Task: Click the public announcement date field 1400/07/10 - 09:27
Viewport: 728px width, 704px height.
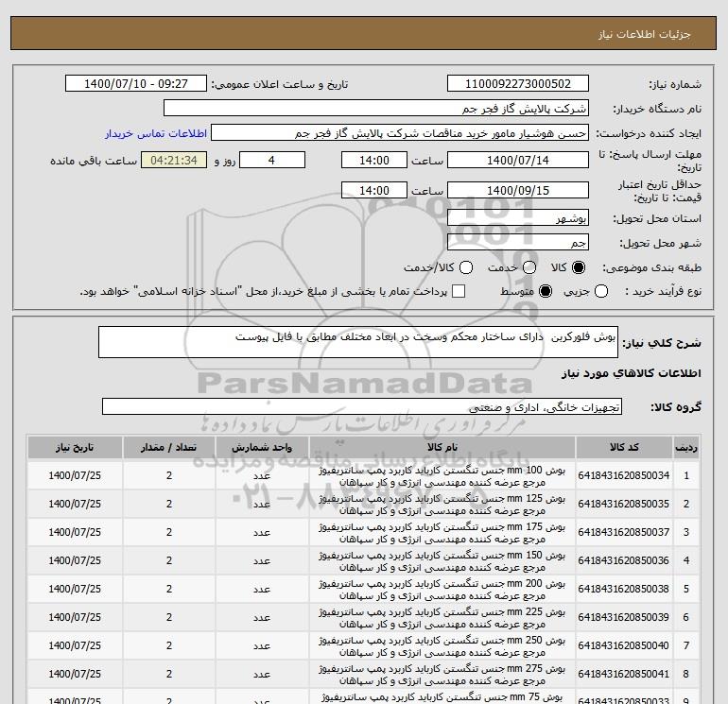Action: (x=136, y=83)
